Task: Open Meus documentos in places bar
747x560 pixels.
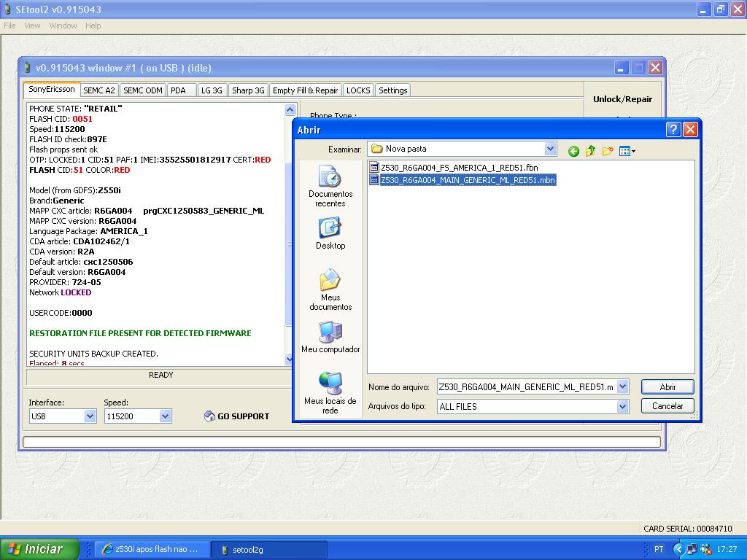Action: (x=330, y=289)
